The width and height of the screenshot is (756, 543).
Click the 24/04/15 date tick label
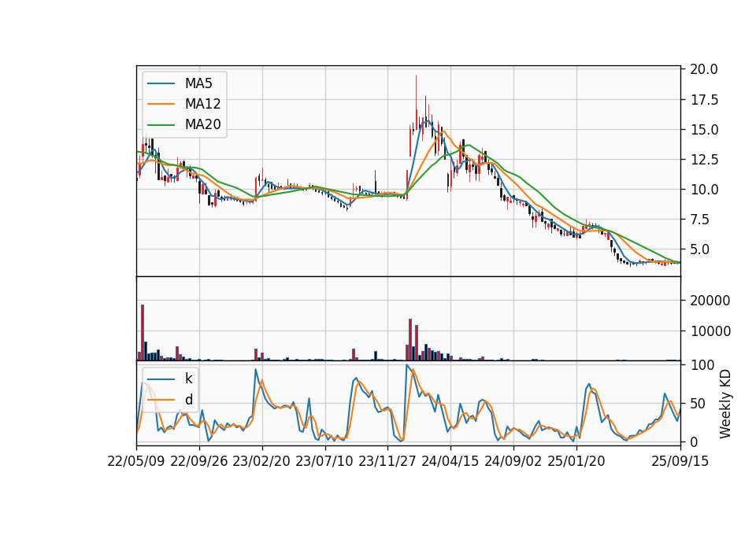[x=450, y=461]
